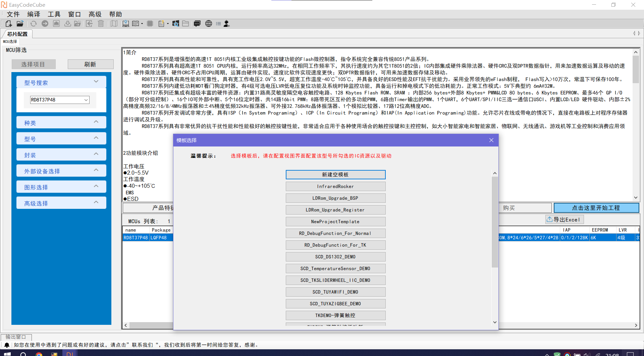Click the left-arrow exit toolbar icon
The image size is (644, 356).
click(89, 23)
